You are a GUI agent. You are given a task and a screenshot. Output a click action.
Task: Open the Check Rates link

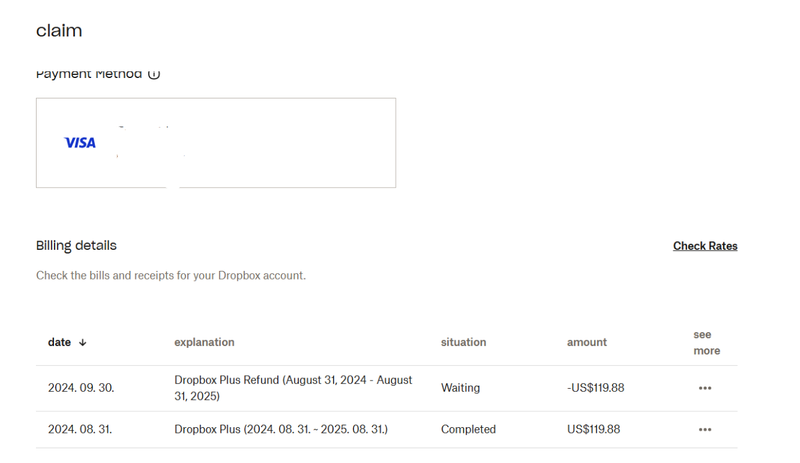[x=705, y=246]
